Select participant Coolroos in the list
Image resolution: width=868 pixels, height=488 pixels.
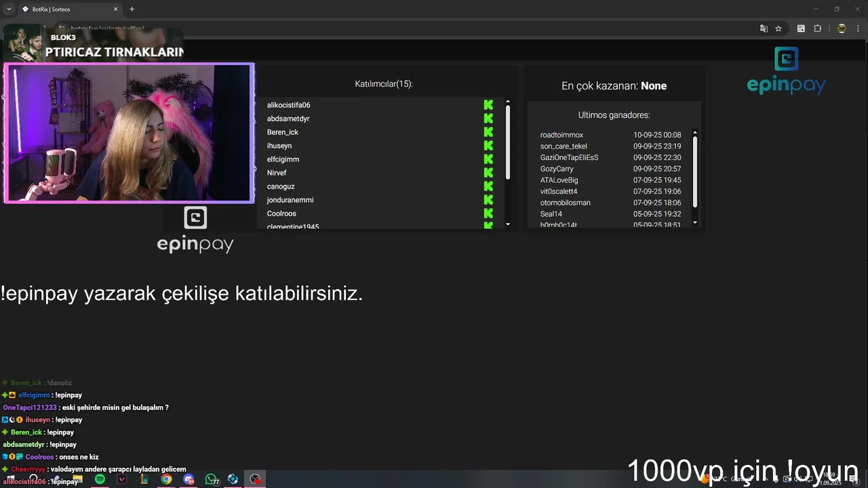pos(281,213)
